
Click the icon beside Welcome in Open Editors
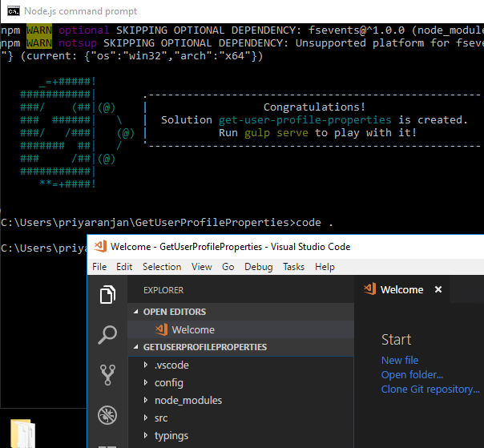[x=161, y=329]
